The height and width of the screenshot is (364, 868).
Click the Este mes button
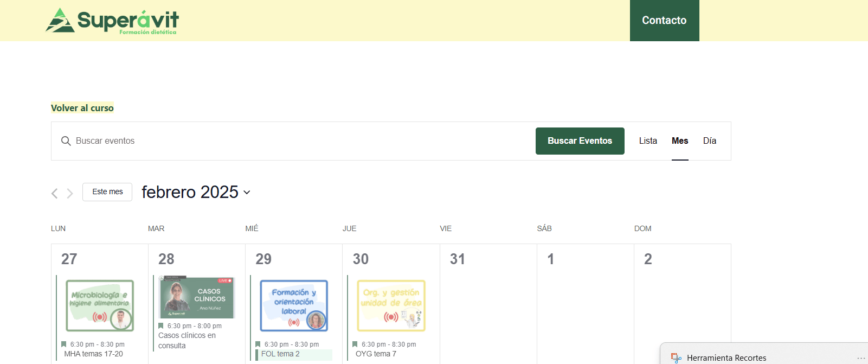click(x=107, y=192)
